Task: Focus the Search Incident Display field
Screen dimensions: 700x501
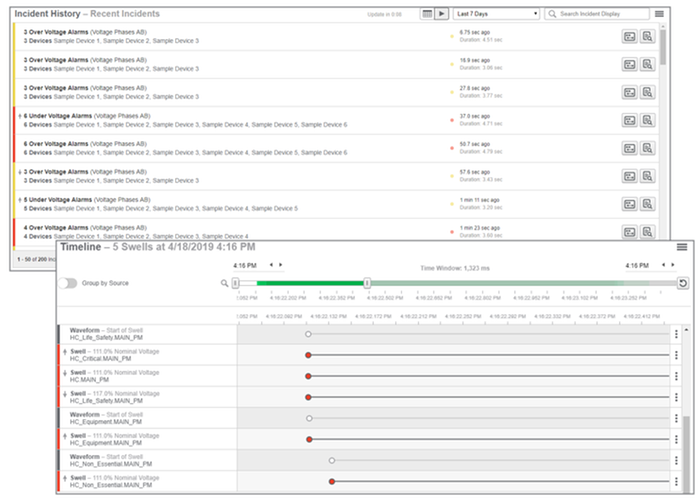Action: click(x=597, y=14)
